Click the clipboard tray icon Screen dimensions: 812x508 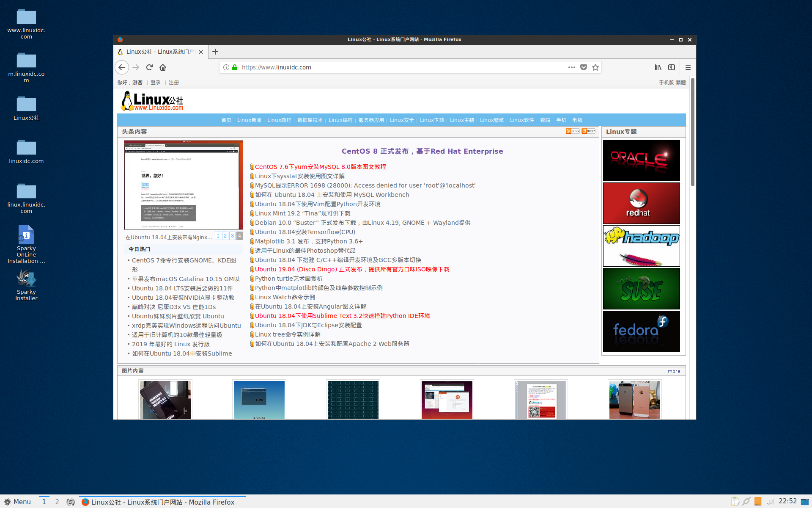(x=735, y=502)
